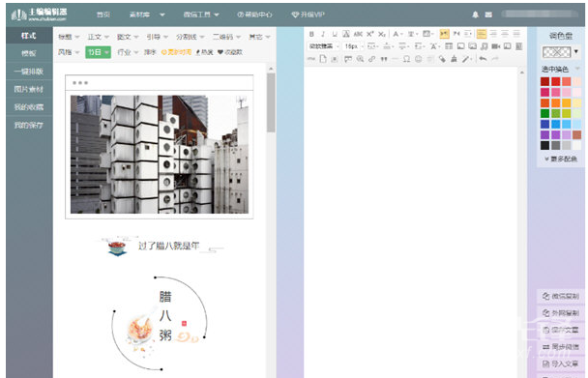588x378 pixels.
Task: Click the 帮助中心 link
Action: pos(254,15)
